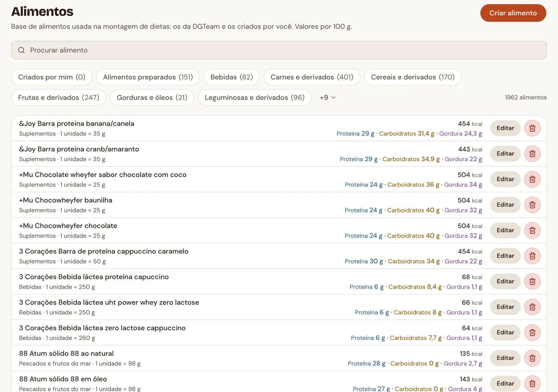Select Cereais e derivados (170) filter
Viewport: 558px width, 392px height.
pos(413,77)
